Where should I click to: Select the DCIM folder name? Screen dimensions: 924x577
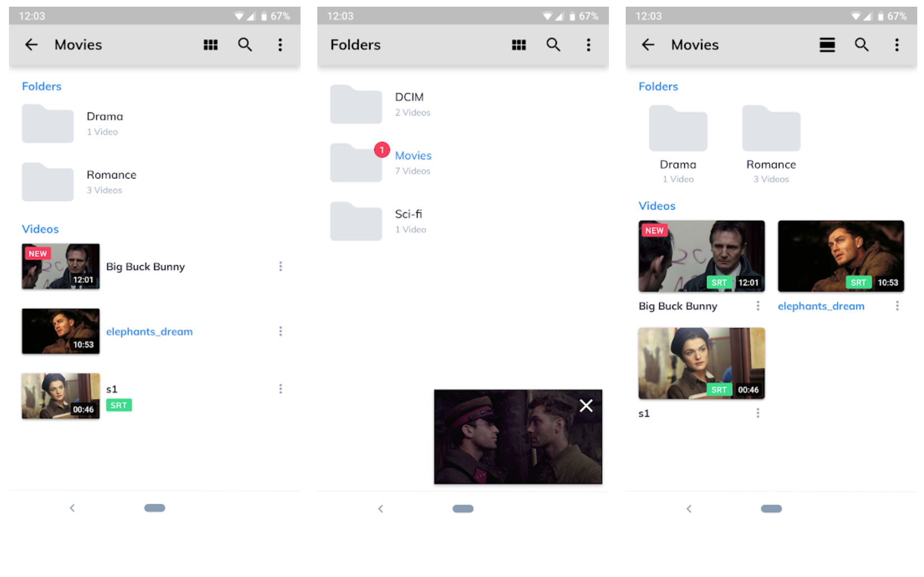tap(409, 97)
